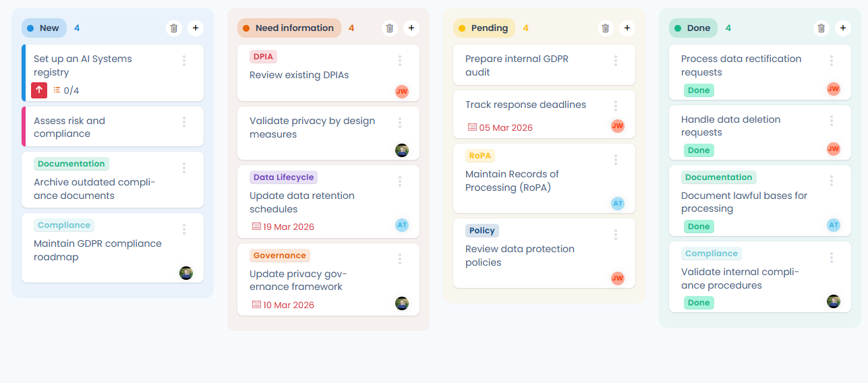This screenshot has height=383, width=868.
Task: Delete the New column via its trash icon
Action: point(174,28)
